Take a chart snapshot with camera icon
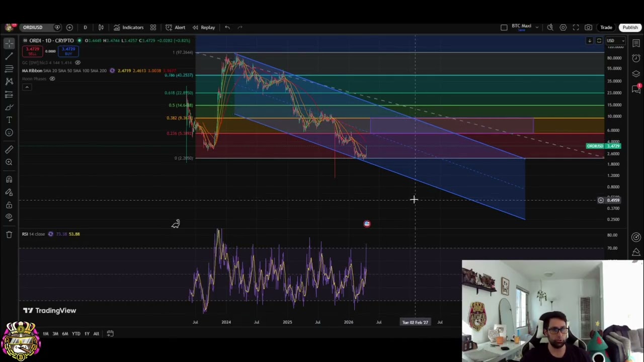 point(588,27)
